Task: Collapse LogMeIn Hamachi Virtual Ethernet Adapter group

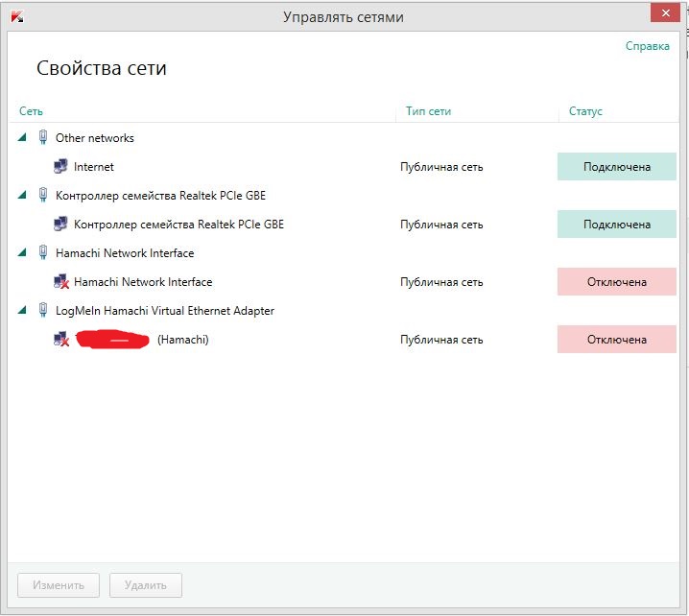Action: (22, 310)
